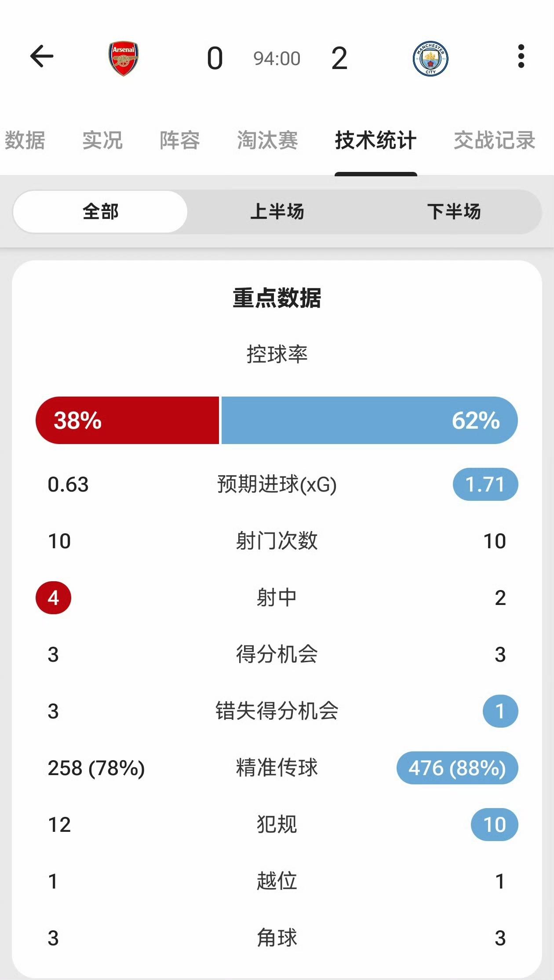Tap the blue 62% possession bar
The height and width of the screenshot is (980, 554).
point(369,420)
